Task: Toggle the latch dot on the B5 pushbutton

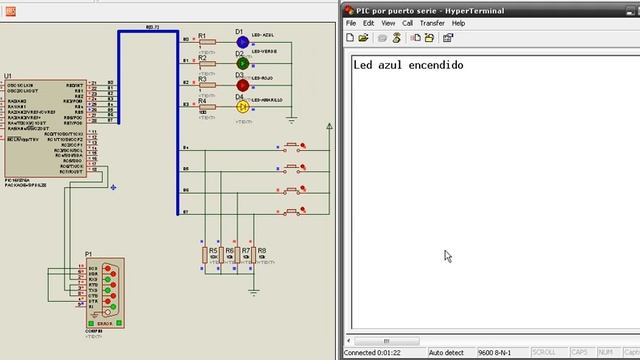Action: (x=303, y=167)
